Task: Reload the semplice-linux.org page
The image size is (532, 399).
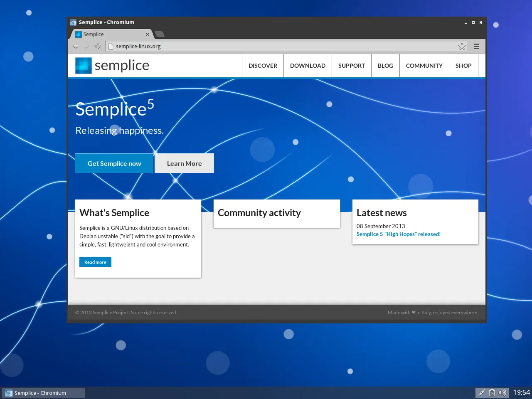Action: [x=97, y=46]
